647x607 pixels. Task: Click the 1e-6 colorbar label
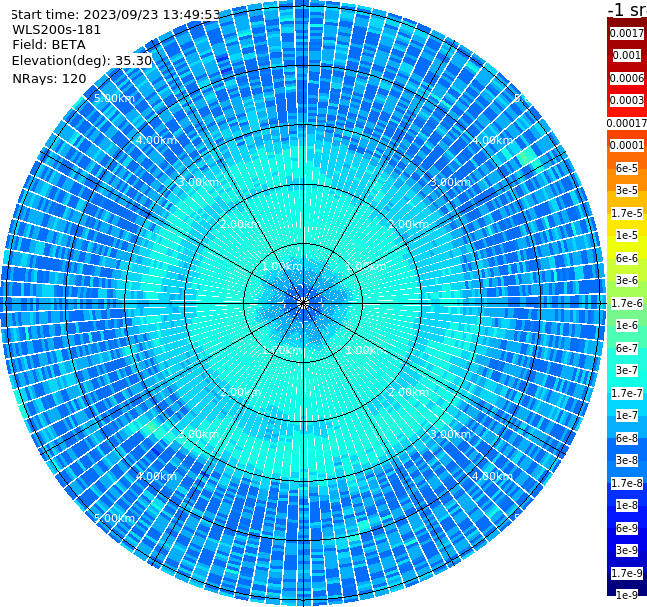[627, 325]
